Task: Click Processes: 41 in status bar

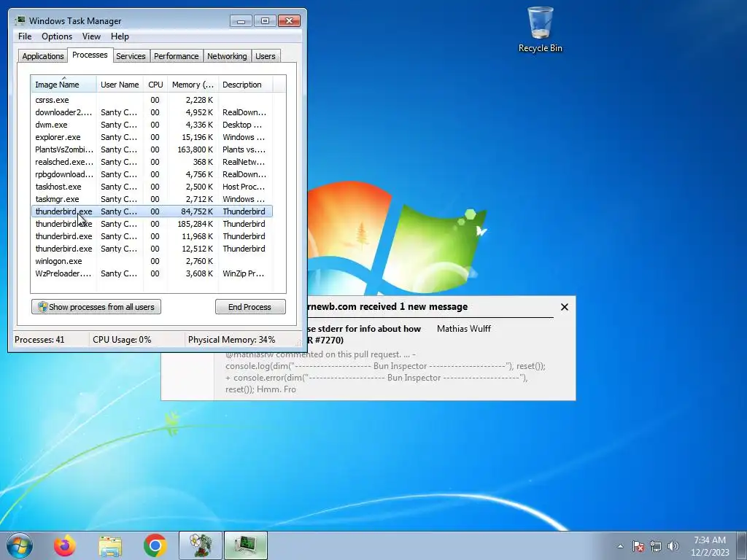Action: point(39,340)
